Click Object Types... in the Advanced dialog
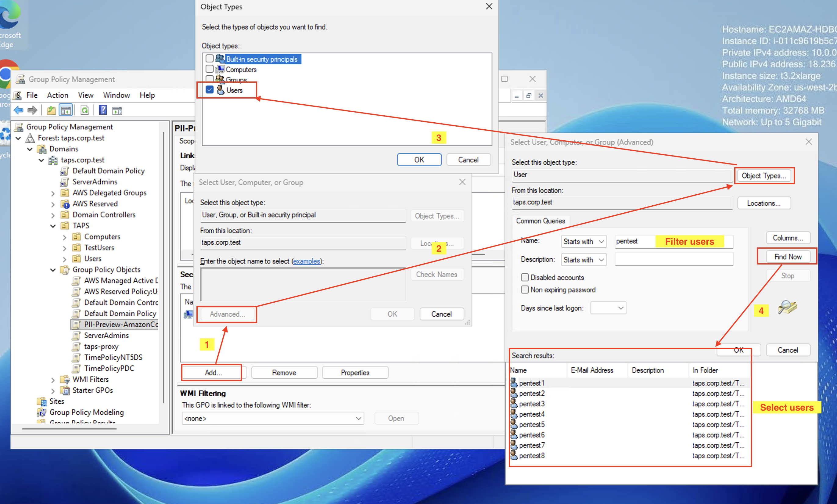This screenshot has height=504, width=837. pos(764,176)
